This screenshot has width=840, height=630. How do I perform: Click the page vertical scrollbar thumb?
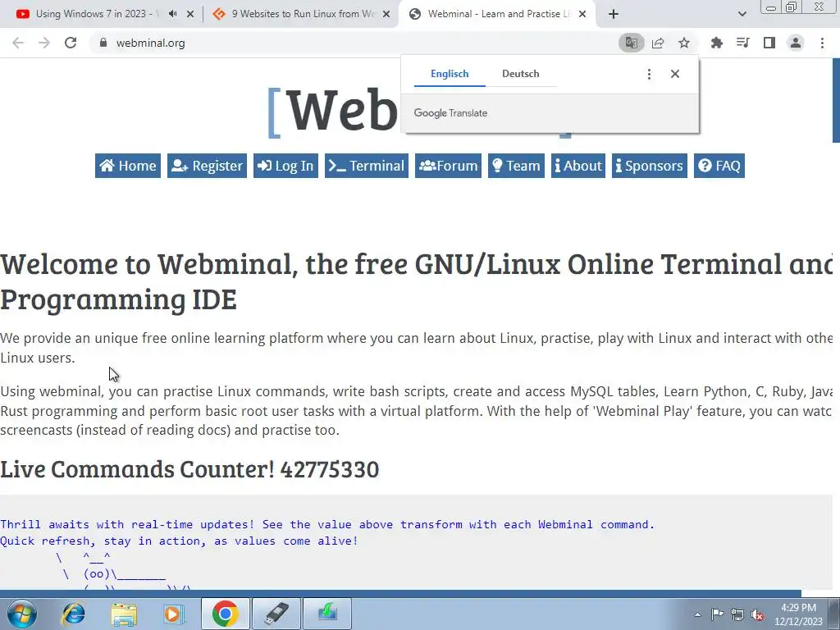[836, 101]
